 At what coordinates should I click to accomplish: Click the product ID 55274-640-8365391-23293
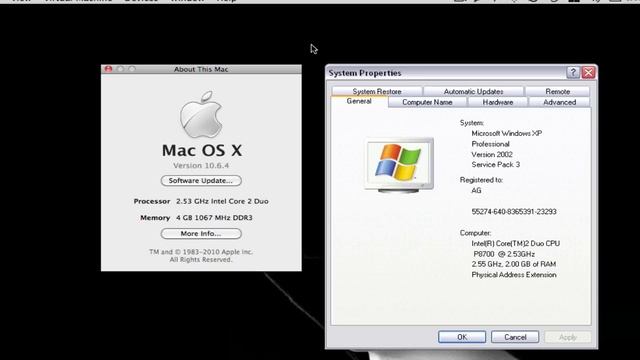[514, 211]
